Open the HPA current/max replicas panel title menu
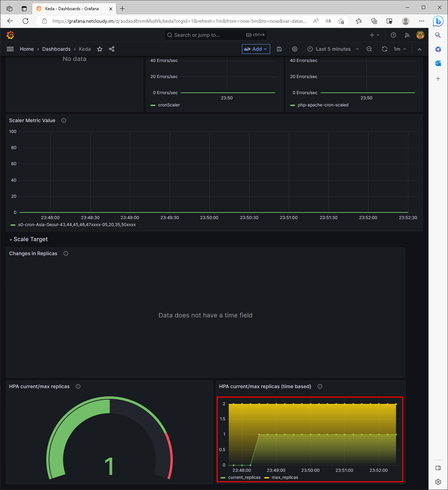The height and width of the screenshot is (490, 448). 39,386
